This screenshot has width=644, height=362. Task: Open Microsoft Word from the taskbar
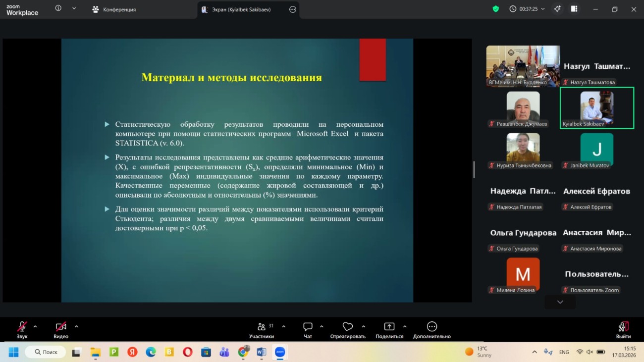pos(262,352)
